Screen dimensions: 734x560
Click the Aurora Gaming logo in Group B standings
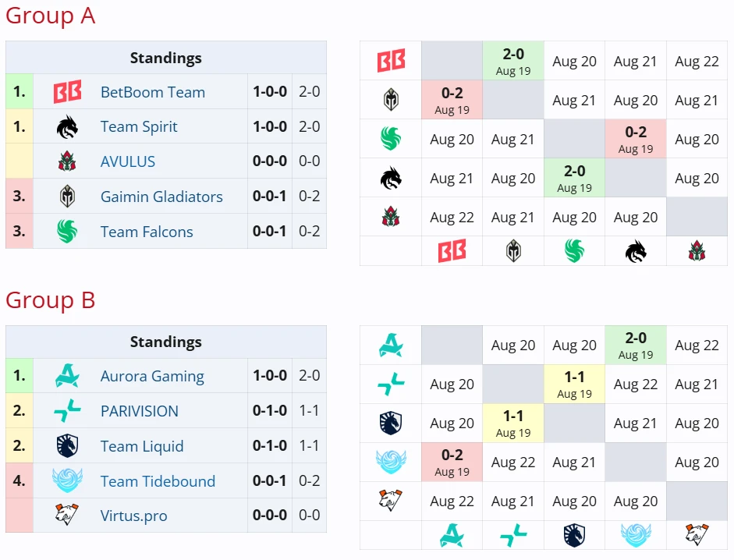click(x=67, y=375)
